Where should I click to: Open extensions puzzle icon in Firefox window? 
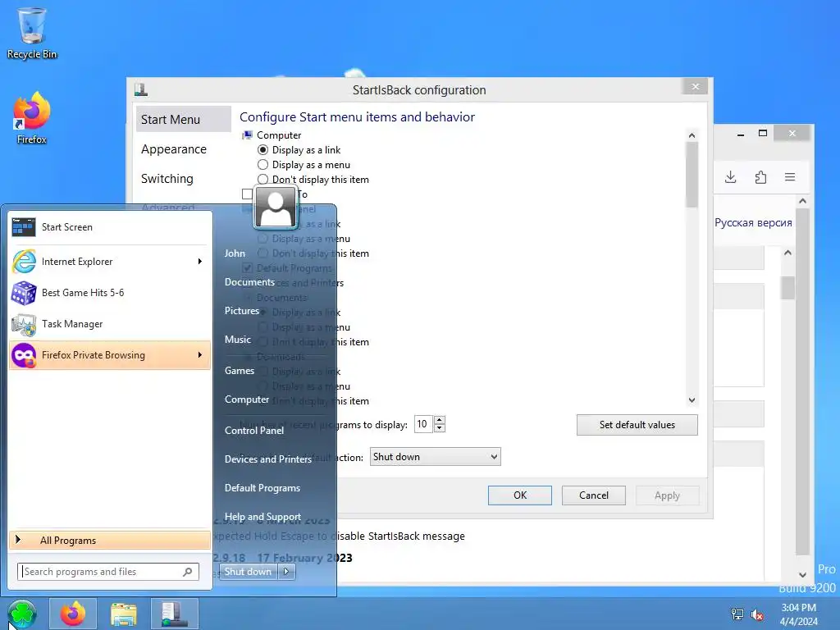(760, 177)
